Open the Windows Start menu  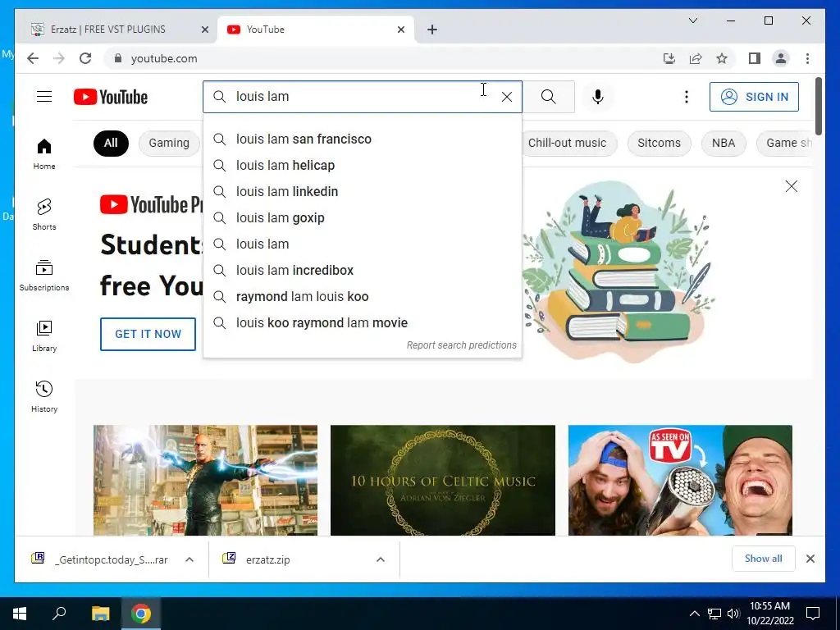point(20,614)
